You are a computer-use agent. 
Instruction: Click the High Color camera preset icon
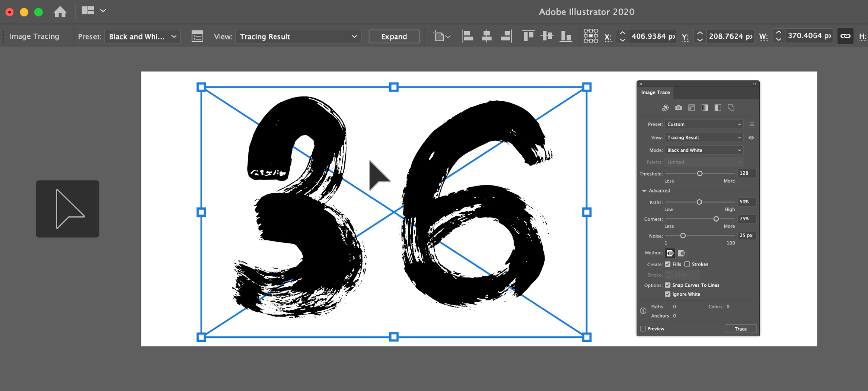tap(679, 108)
